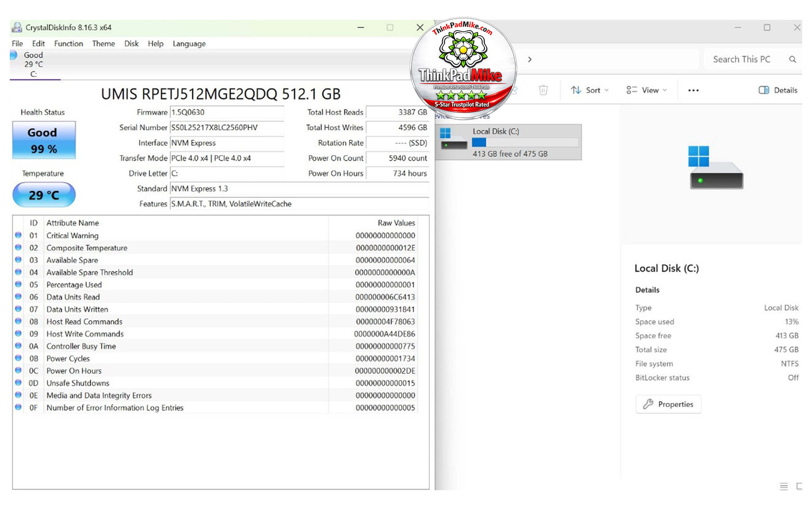Viewport: 812px width, 510px height.
Task: Click the blue status orb beside Critical Warning
Action: [19, 235]
